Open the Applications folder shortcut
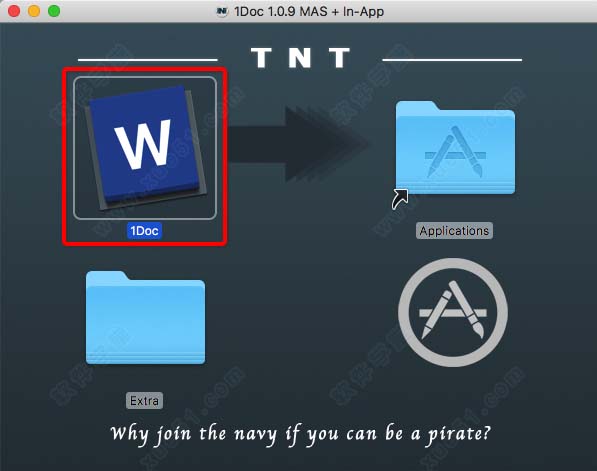 (x=455, y=148)
